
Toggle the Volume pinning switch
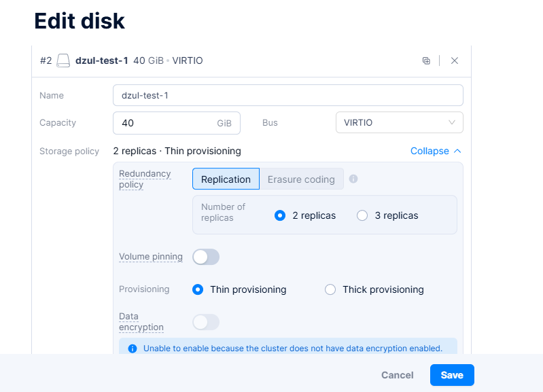(206, 257)
